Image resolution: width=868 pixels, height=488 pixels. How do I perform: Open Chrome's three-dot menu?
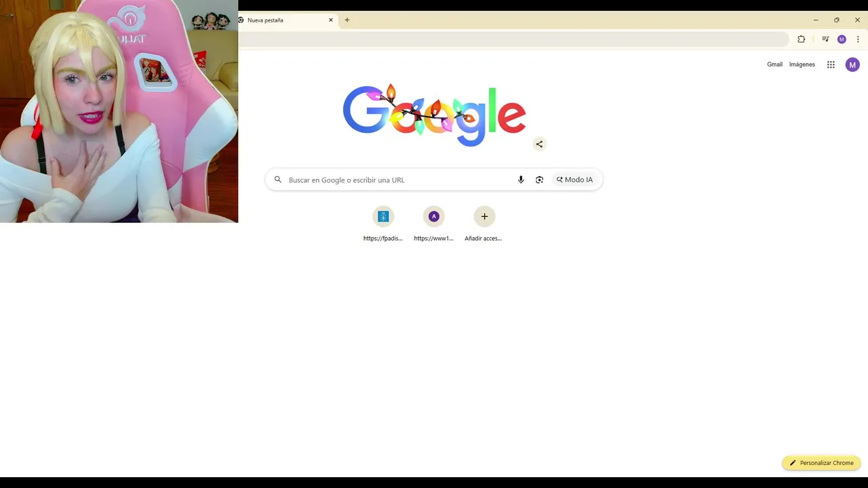[x=858, y=39]
